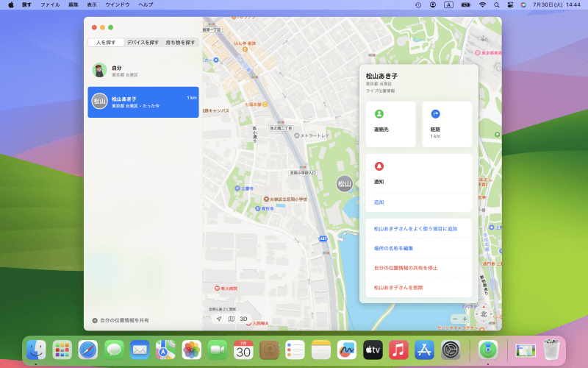Click the user account icon in menu bar
The height and width of the screenshot is (368, 588).
433,5
